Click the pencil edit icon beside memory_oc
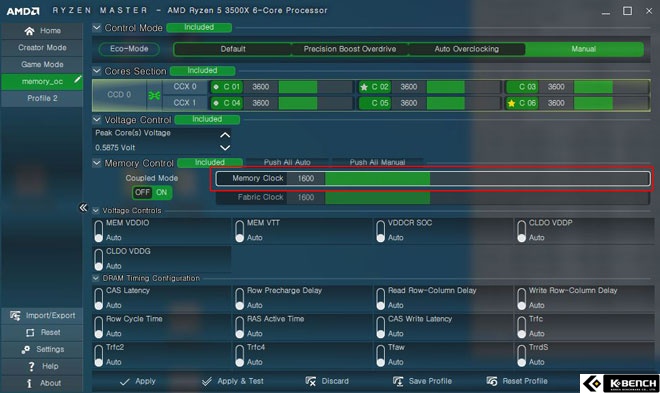This screenshot has height=393, width=660. click(x=77, y=79)
